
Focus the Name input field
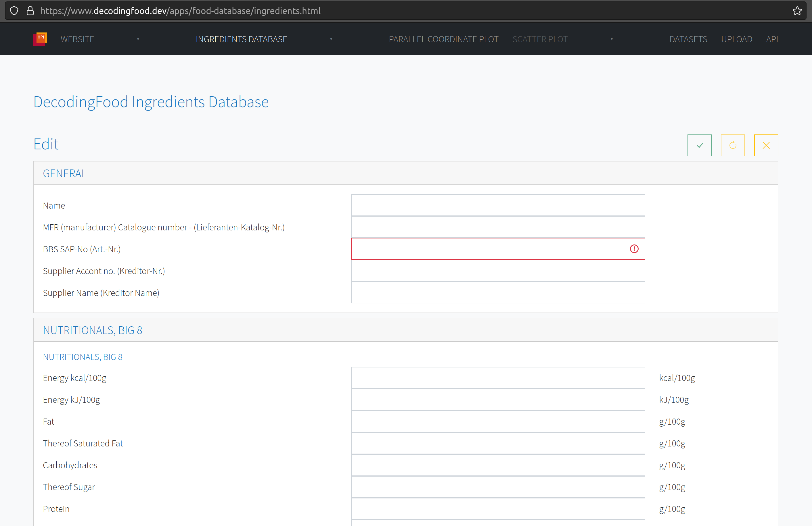[497, 205]
